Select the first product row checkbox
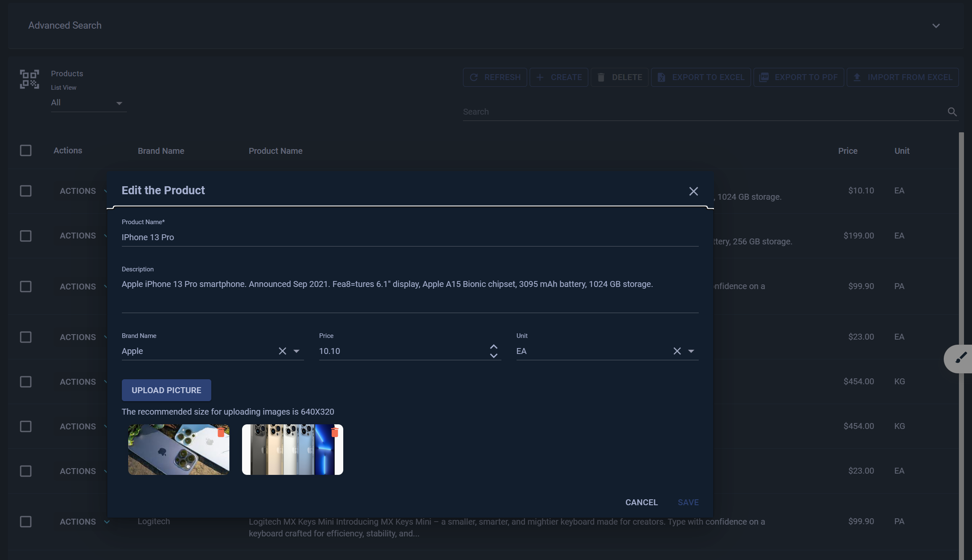This screenshot has height=560, width=972. [x=26, y=191]
